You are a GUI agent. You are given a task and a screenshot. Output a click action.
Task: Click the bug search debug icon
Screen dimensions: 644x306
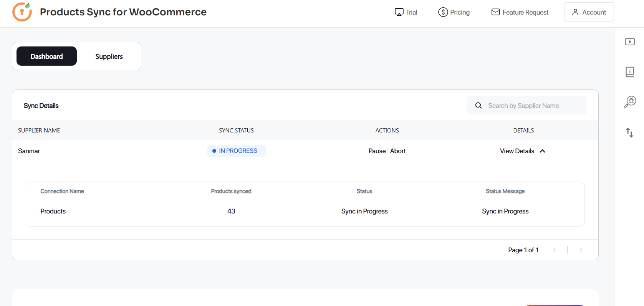click(630, 102)
